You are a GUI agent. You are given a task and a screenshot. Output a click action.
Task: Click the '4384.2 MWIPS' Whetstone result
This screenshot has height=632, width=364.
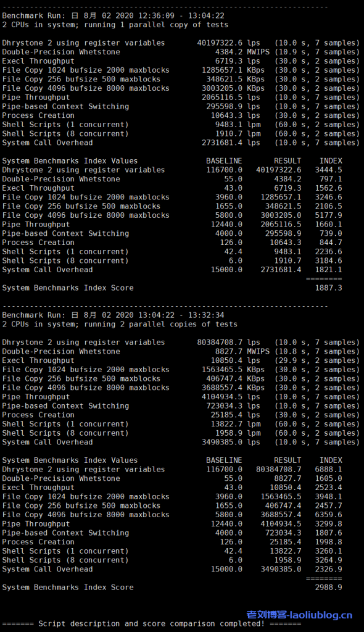coord(242,52)
